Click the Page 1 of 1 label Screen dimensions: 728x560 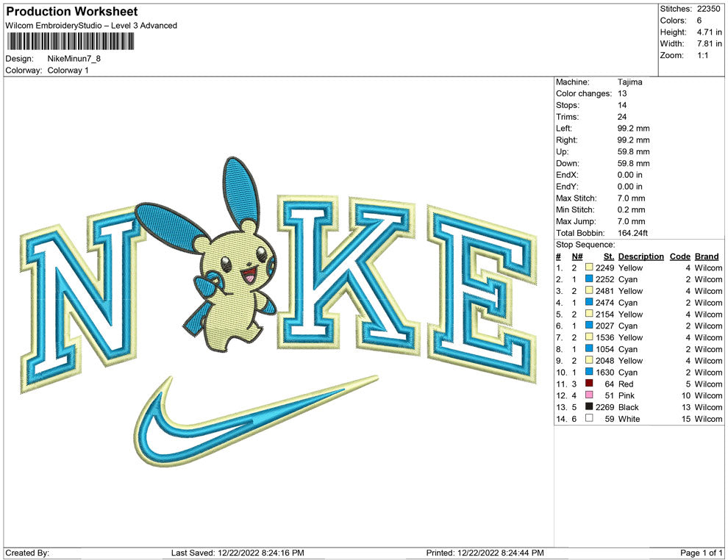[701, 553]
